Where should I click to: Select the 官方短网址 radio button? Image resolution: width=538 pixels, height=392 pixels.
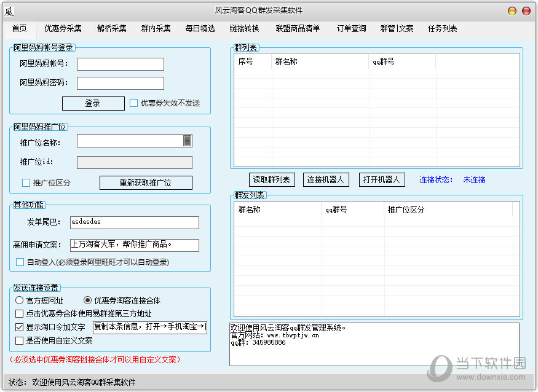19,300
